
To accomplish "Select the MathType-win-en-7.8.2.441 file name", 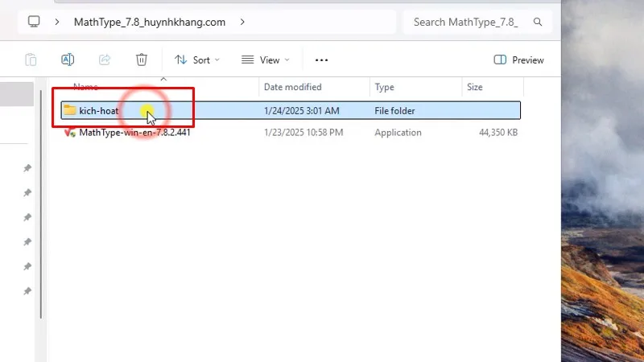I will point(134,133).
